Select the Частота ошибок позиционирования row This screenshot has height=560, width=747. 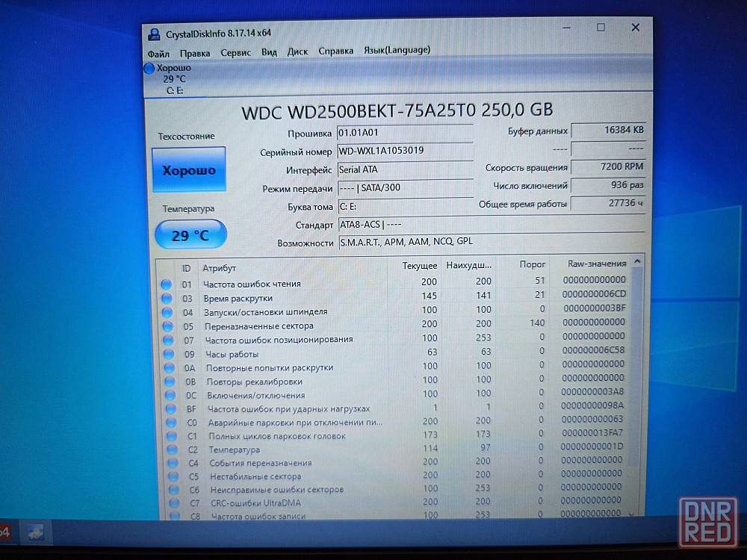[395, 338]
